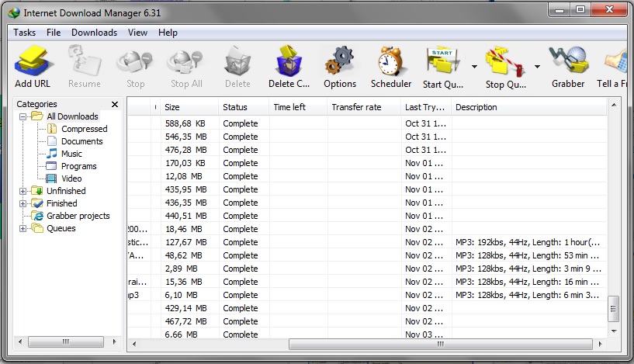
Task: Expand the Finished tree node
Action: pyautogui.click(x=23, y=203)
